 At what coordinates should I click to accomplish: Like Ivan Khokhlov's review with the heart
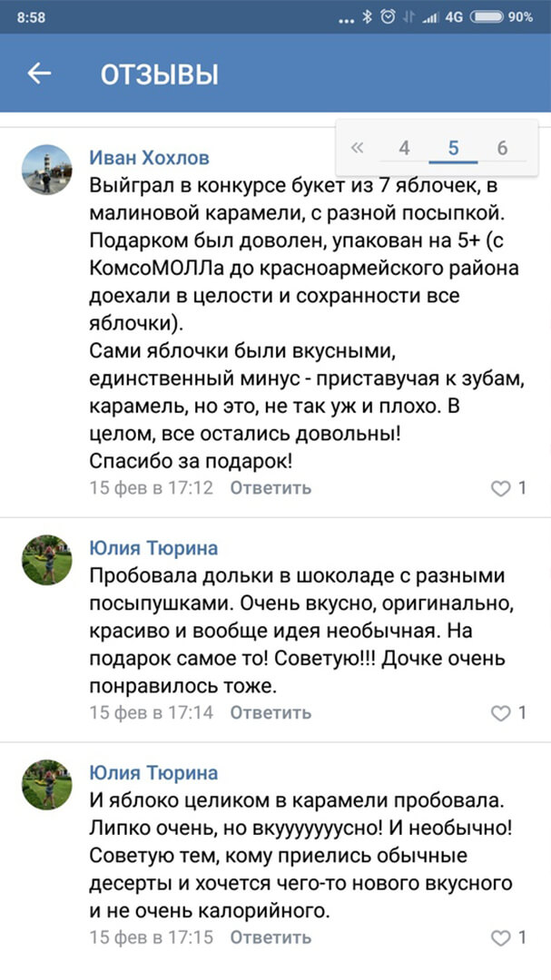(501, 488)
